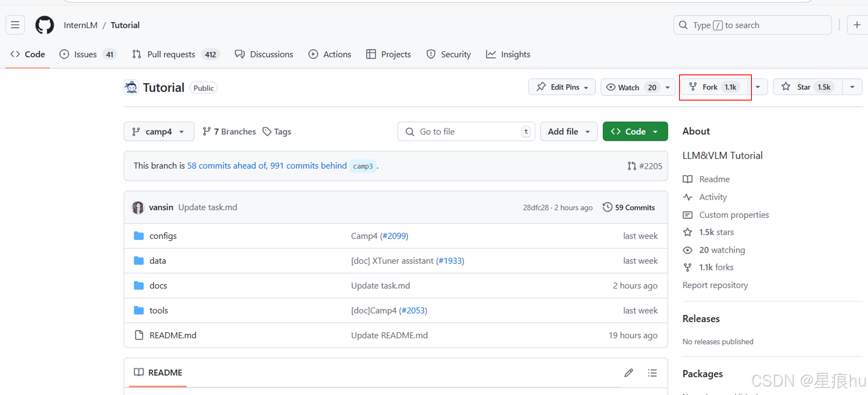Image resolution: width=868 pixels, height=395 pixels.
Task: Open the Watch notifications dropdown
Action: 638,87
